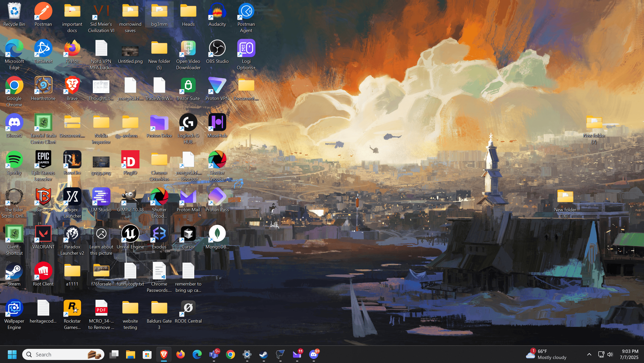
Task: Select the RuneLite shortcut
Action: point(72,163)
